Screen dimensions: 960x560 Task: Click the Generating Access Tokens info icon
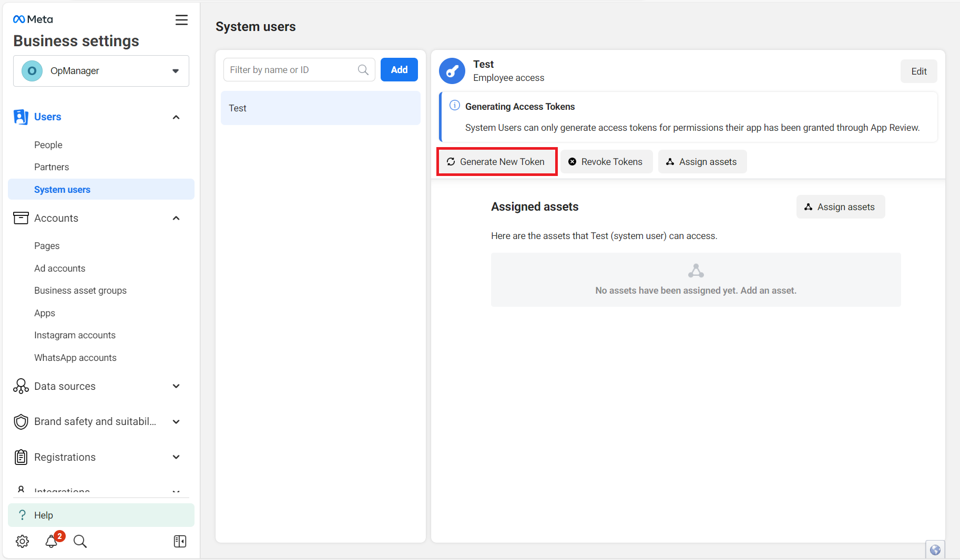point(455,106)
